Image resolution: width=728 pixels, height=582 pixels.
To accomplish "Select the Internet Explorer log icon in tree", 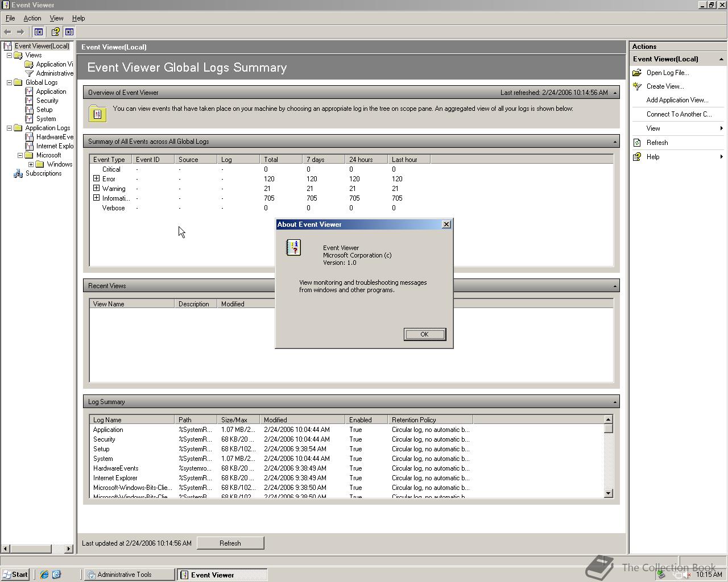I will (29, 146).
